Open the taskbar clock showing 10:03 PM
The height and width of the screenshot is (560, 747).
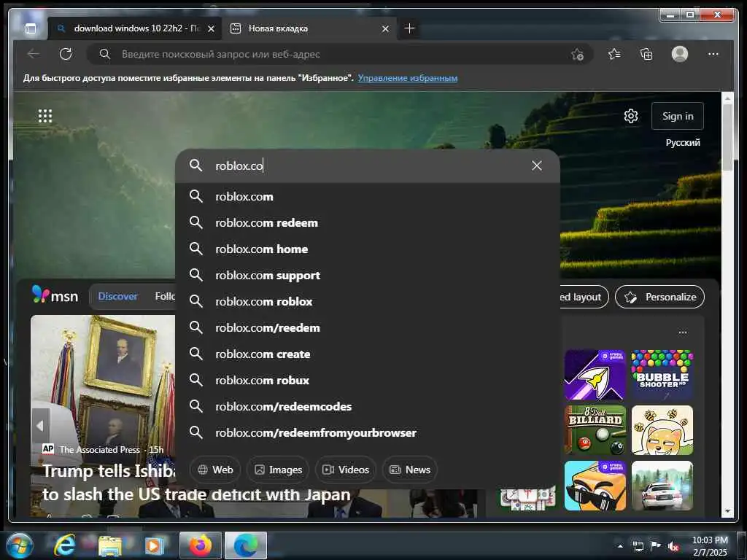710,546
